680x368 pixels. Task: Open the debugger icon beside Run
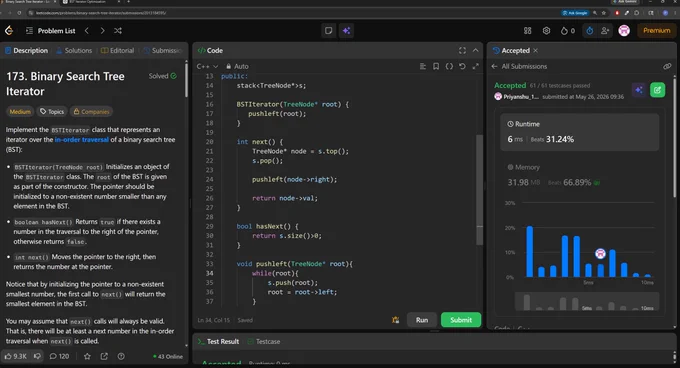(x=396, y=320)
